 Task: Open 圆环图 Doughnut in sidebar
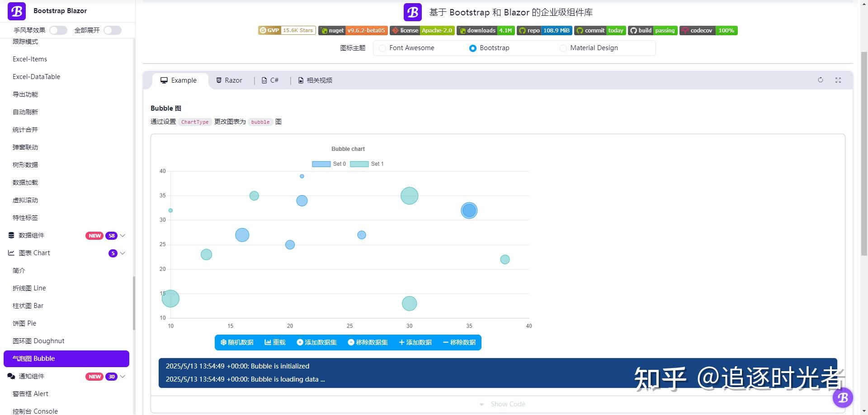pyautogui.click(x=38, y=341)
